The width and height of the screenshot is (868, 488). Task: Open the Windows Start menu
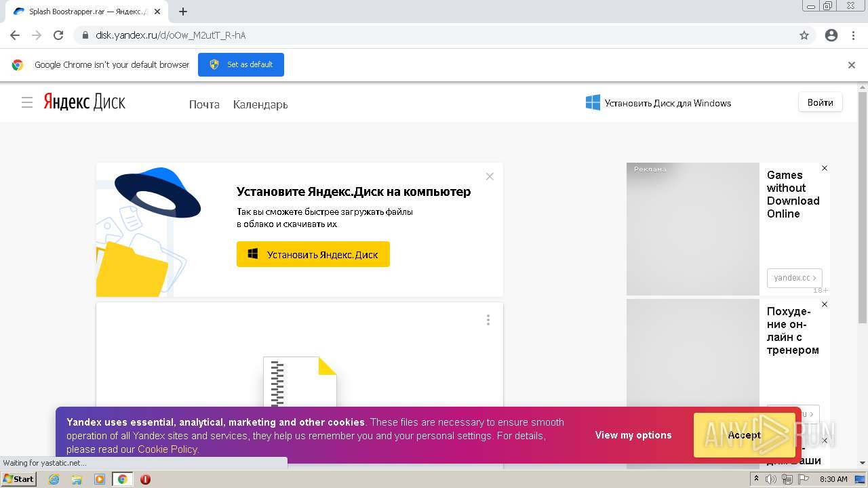coord(18,479)
